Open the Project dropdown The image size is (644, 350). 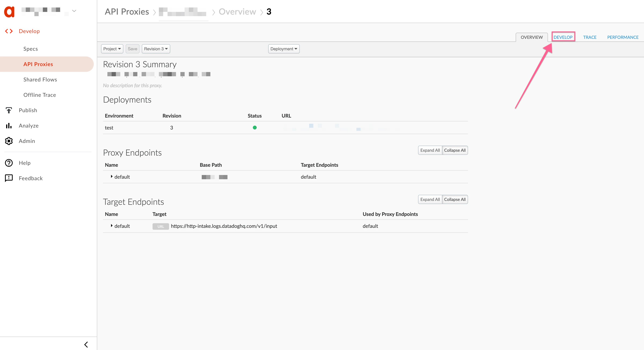click(x=112, y=49)
